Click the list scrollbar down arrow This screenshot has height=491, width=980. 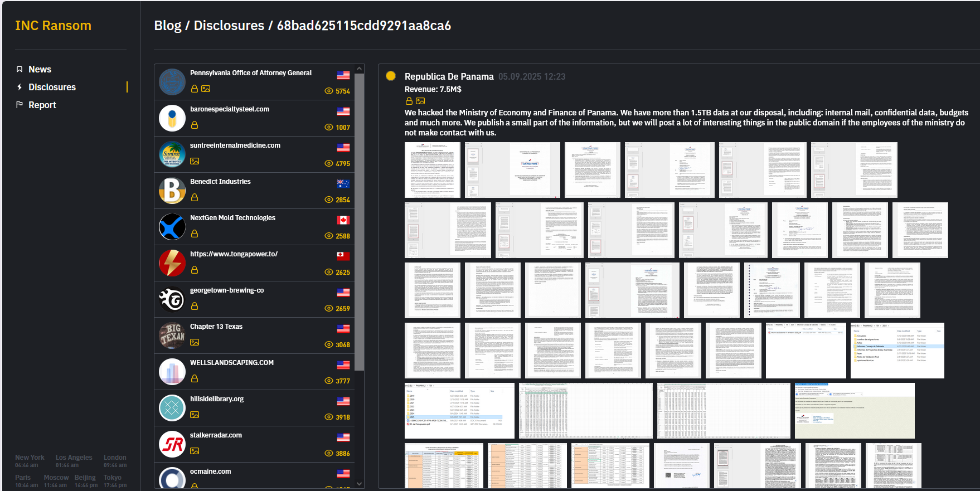[360, 484]
